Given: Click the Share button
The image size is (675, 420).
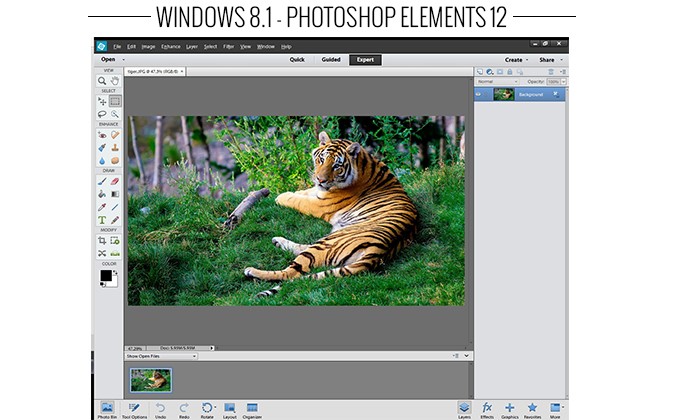Looking at the screenshot, I should 548,59.
